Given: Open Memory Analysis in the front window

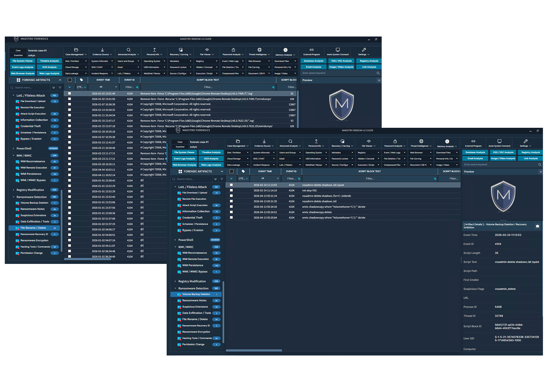Looking at the screenshot, I should point(447,143).
